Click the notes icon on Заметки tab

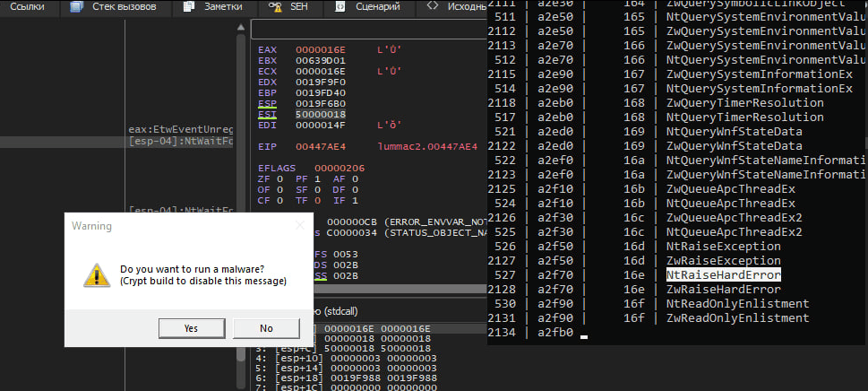pos(190,6)
